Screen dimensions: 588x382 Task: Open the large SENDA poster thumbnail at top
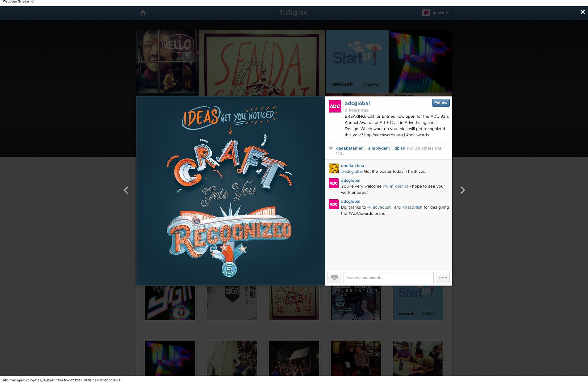(x=262, y=63)
